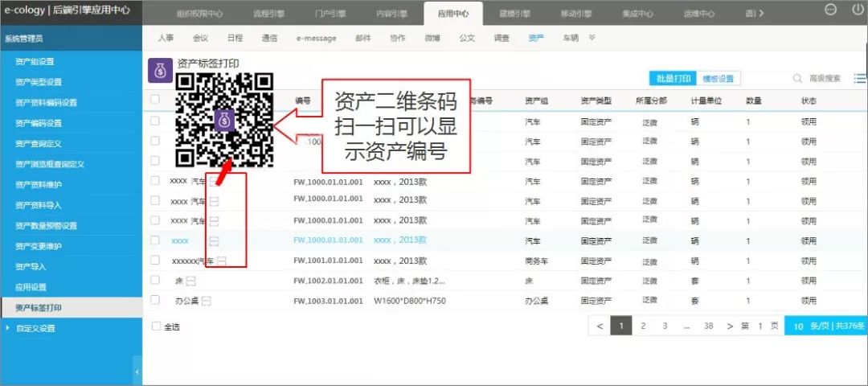Screen dimensions: 868x386
Task: Switch to 门户引擎 tab
Action: tap(330, 14)
